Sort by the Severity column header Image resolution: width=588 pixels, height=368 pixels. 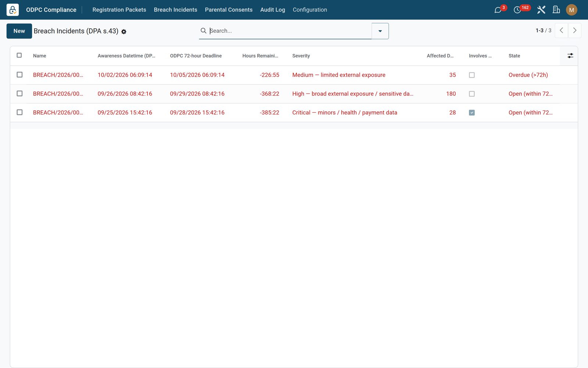pos(301,56)
